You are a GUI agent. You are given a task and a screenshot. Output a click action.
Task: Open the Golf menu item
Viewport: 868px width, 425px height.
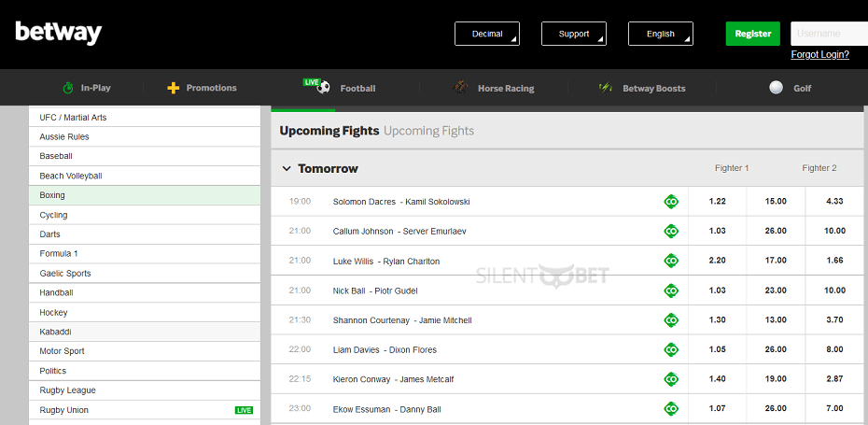pos(791,88)
